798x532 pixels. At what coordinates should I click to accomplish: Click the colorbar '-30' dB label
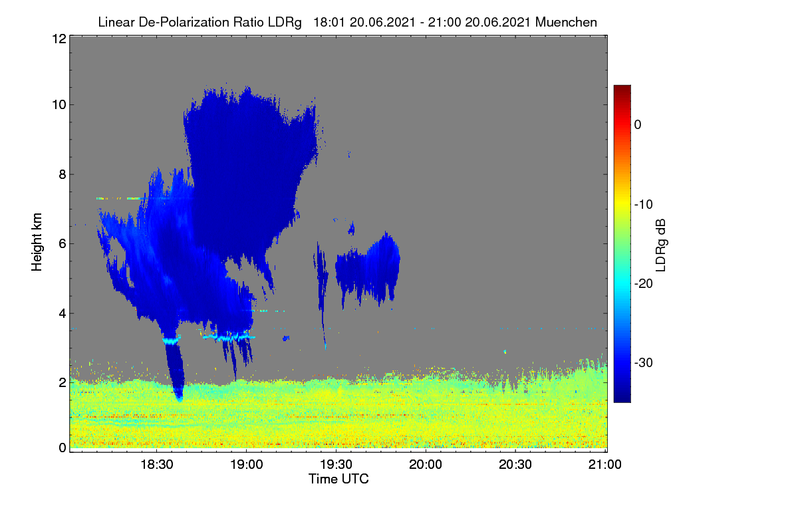pyautogui.click(x=643, y=363)
